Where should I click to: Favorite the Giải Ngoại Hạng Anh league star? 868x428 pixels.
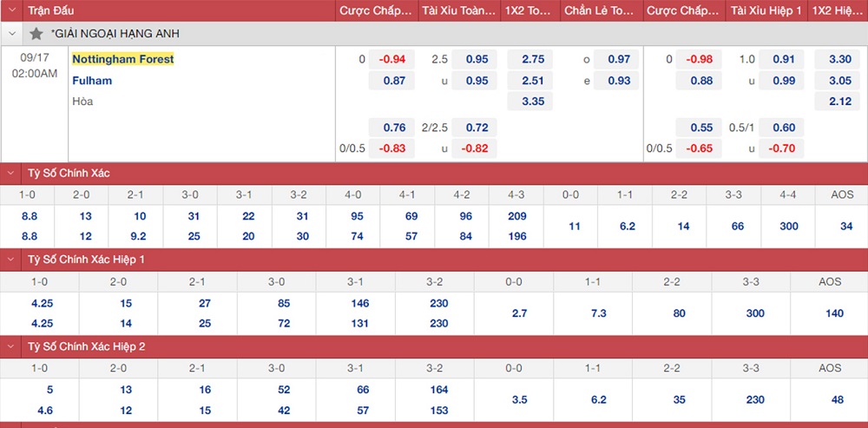pos(36,34)
